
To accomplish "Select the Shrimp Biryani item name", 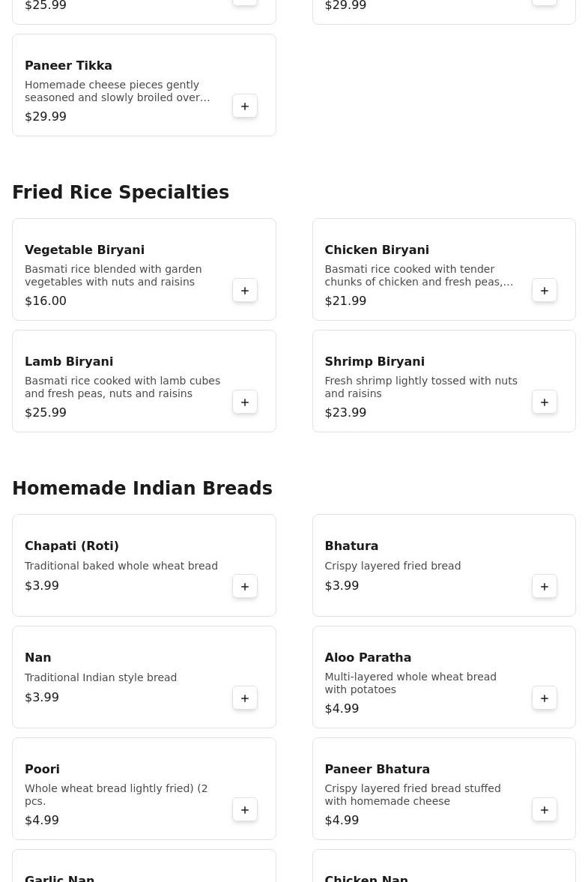I will [375, 362].
